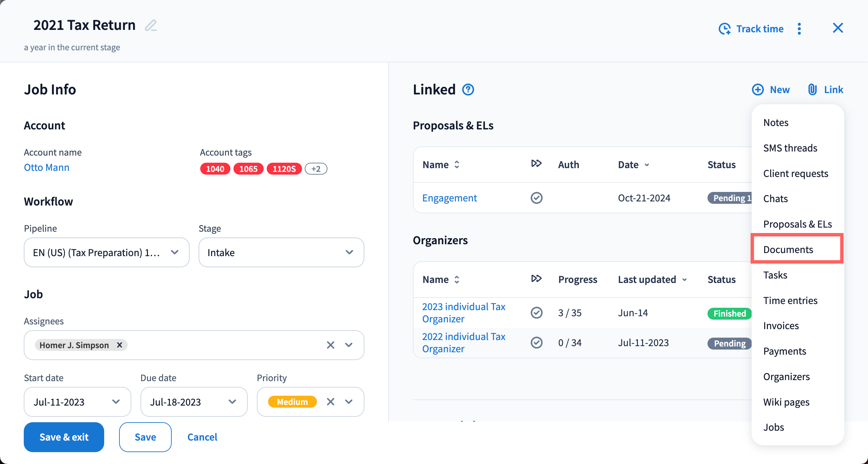Open the Otto Mann account link

(x=46, y=167)
